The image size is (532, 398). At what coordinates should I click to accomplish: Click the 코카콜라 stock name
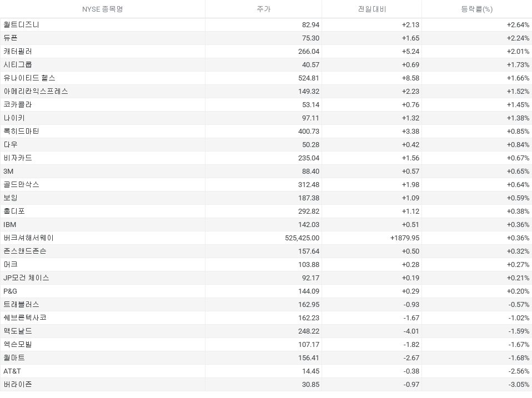18,105
